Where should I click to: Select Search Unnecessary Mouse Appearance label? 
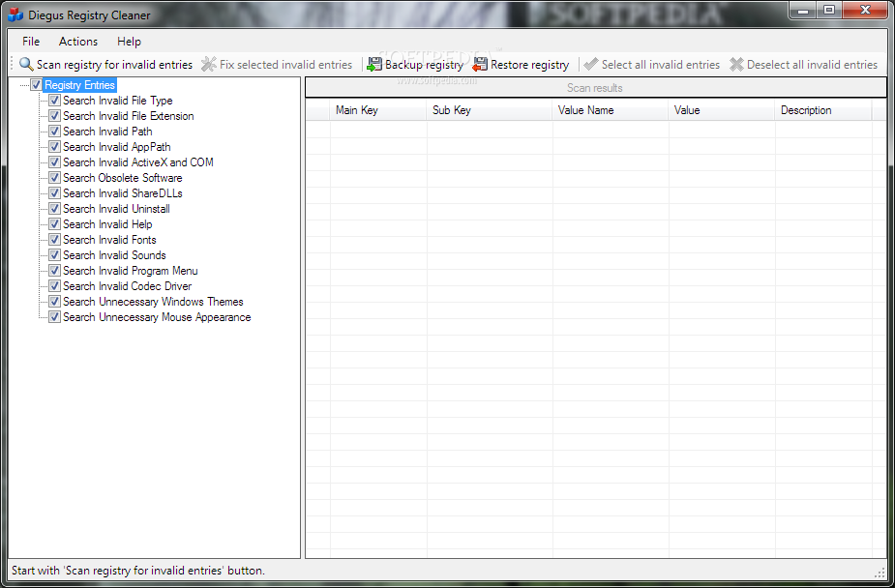coord(157,317)
